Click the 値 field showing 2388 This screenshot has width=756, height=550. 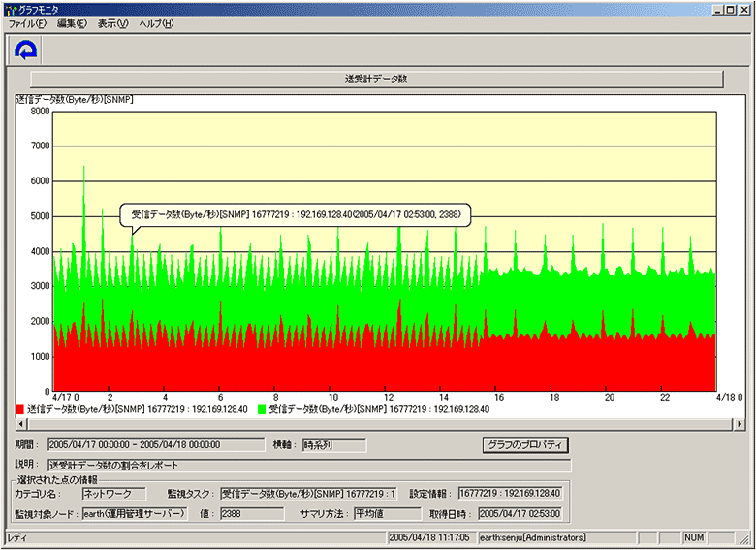click(x=252, y=514)
